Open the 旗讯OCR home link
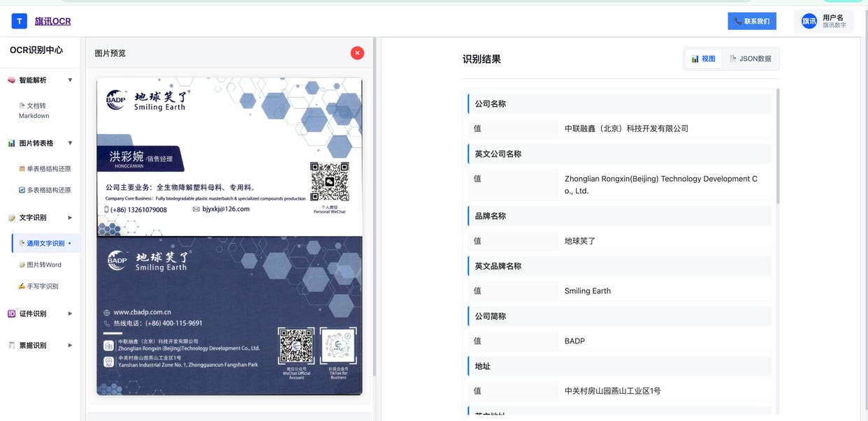868x421 pixels. [x=53, y=21]
